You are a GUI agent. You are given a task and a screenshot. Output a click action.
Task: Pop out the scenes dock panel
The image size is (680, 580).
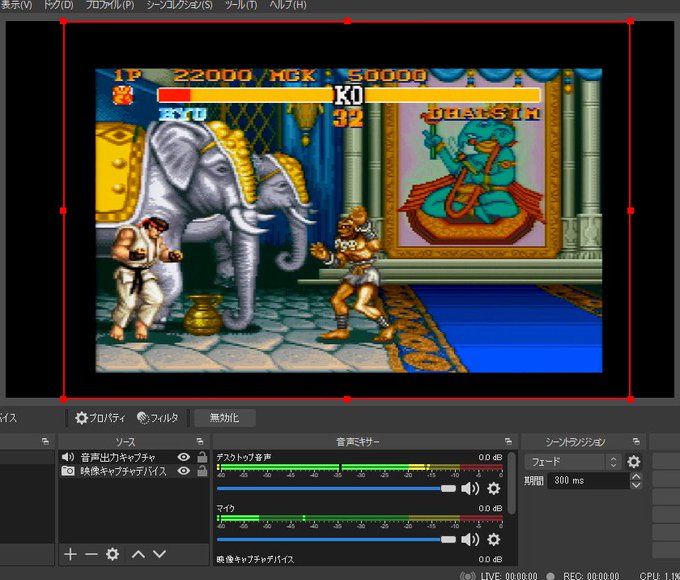click(x=46, y=442)
